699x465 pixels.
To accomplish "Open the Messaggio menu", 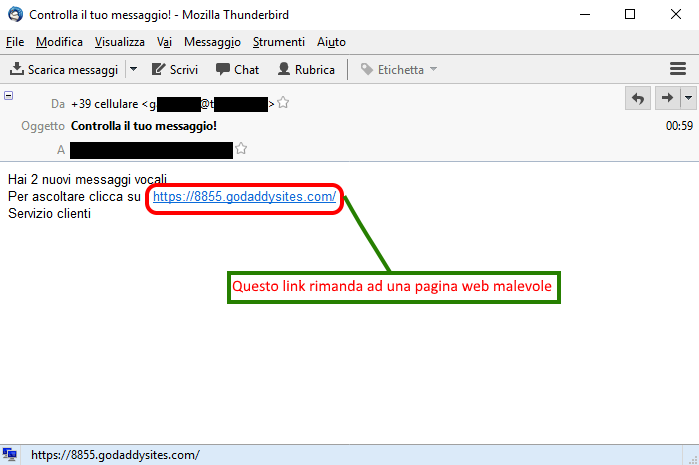I will point(212,42).
